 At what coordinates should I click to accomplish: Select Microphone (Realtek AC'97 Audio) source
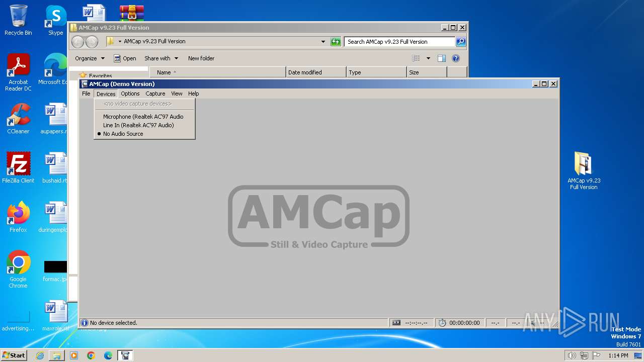(144, 117)
